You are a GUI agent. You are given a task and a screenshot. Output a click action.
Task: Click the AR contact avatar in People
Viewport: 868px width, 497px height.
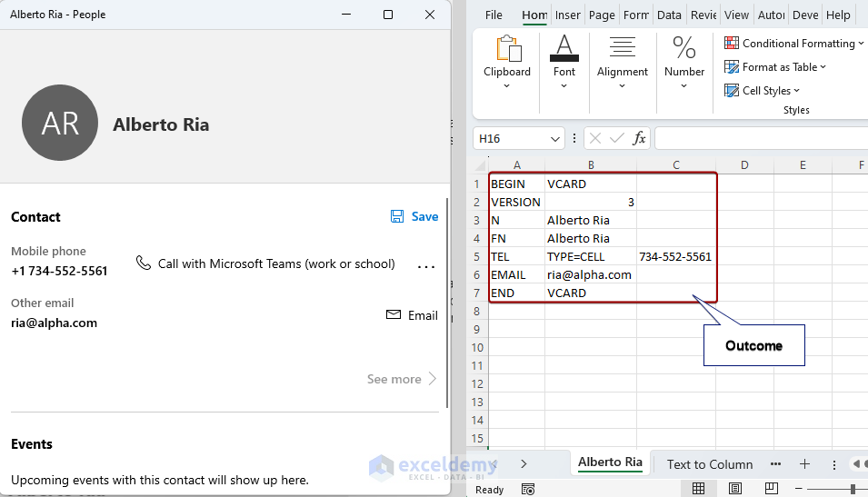pyautogui.click(x=60, y=123)
